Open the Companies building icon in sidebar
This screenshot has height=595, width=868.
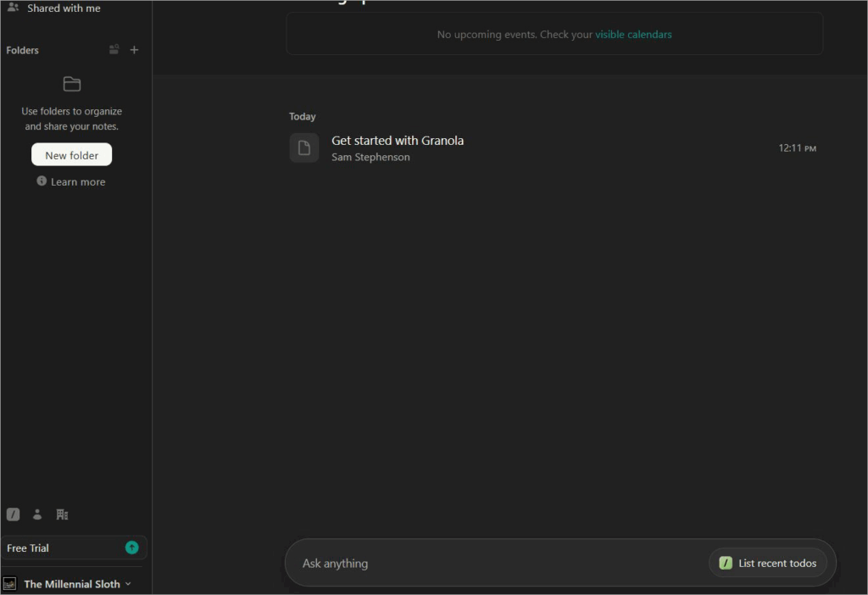(62, 514)
